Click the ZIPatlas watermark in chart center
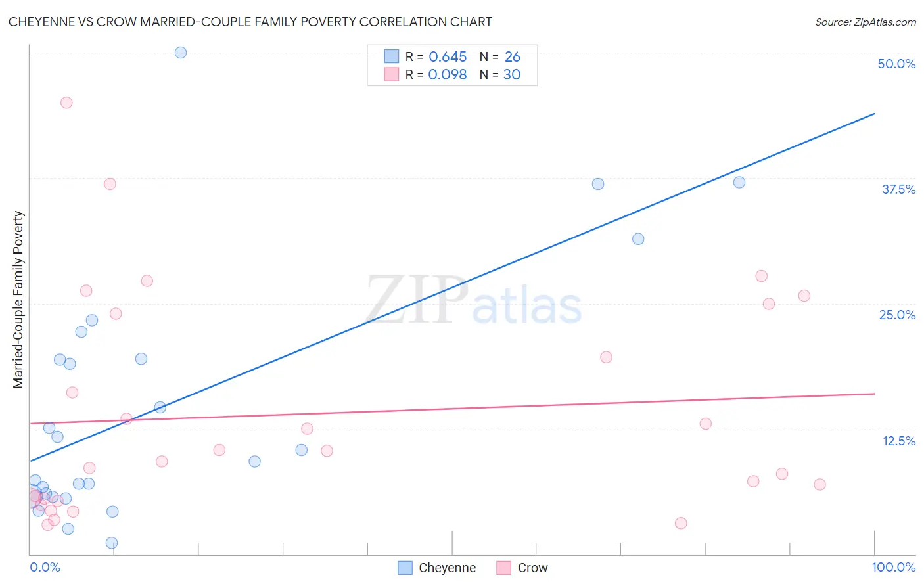The height and width of the screenshot is (586, 924). [473, 302]
